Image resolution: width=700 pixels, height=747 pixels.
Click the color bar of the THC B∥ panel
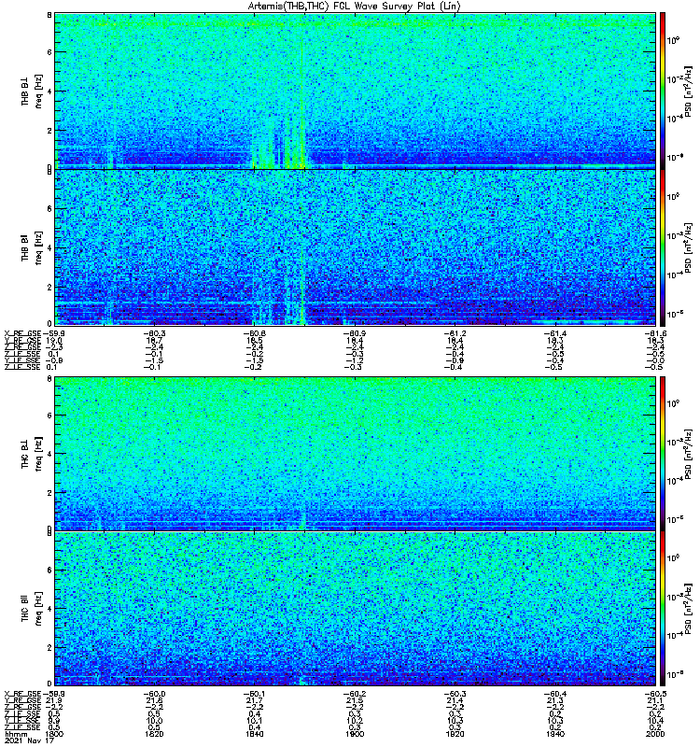coord(663,609)
